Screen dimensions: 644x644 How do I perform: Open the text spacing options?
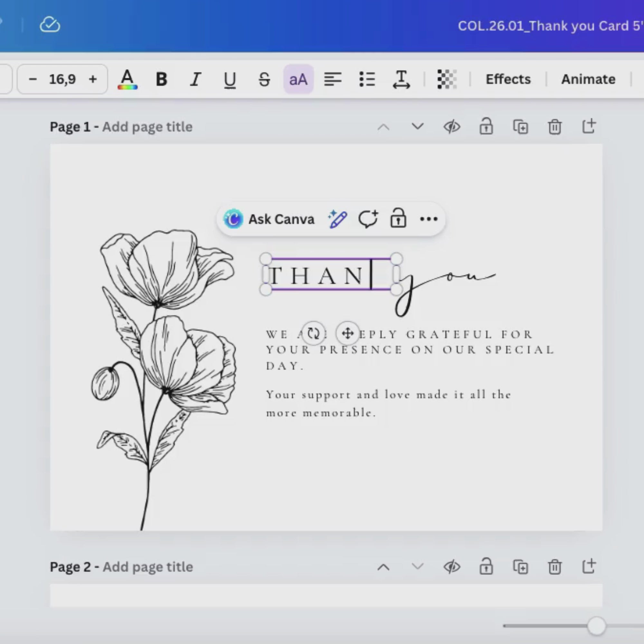(401, 79)
